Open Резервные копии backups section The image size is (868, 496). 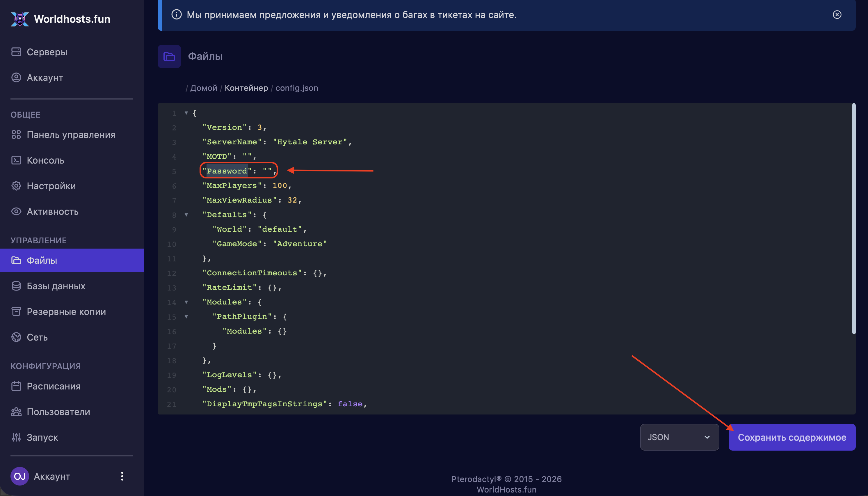click(x=66, y=311)
